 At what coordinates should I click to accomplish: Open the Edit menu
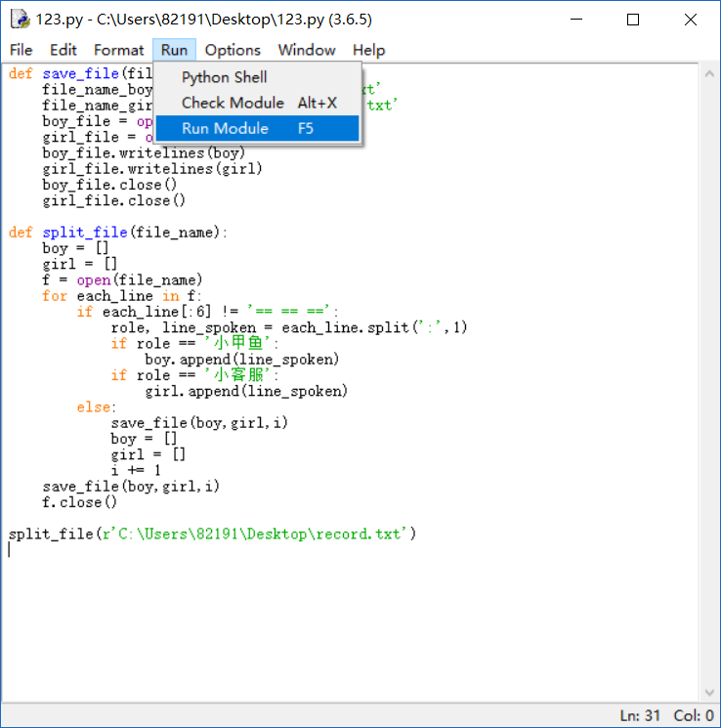pos(64,50)
